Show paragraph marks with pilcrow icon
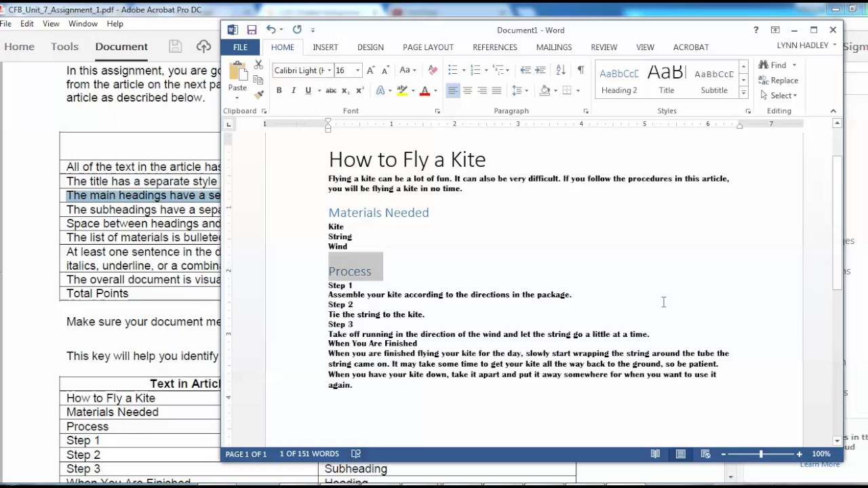 tap(580, 70)
